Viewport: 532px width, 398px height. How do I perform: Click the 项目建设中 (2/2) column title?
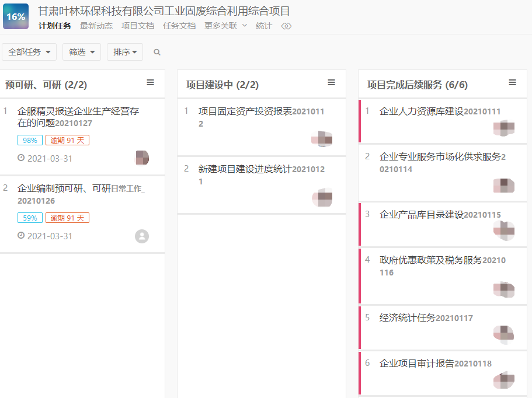(222, 85)
